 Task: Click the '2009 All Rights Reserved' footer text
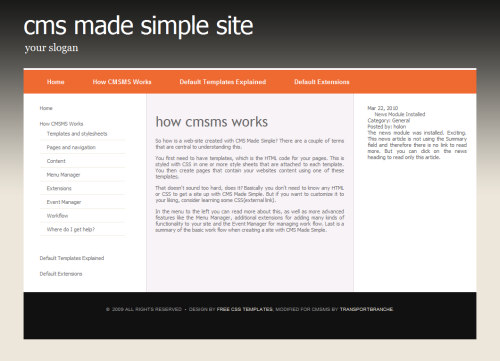[144, 309]
